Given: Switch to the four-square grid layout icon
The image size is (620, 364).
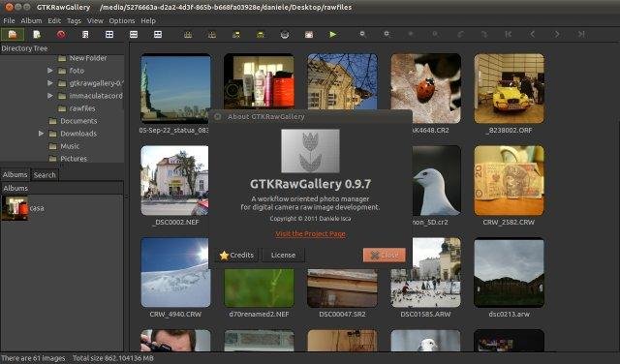Looking at the screenshot, I should [109, 35].
